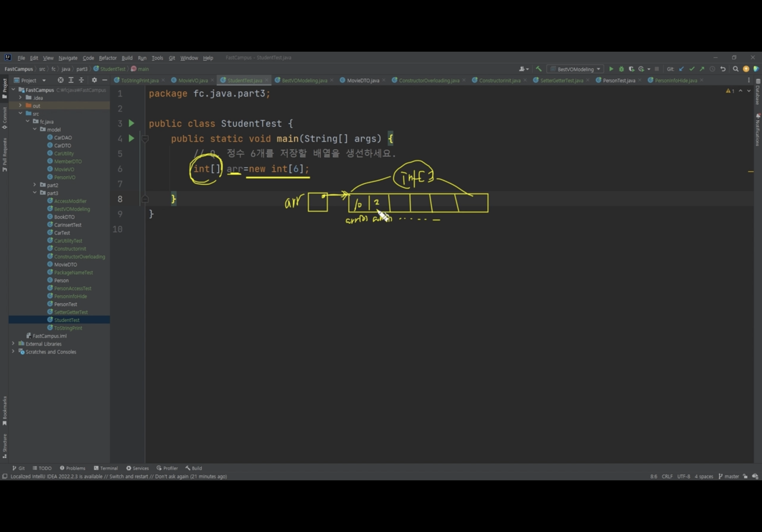
Task: Toggle the Structure tool window
Action: [5, 446]
